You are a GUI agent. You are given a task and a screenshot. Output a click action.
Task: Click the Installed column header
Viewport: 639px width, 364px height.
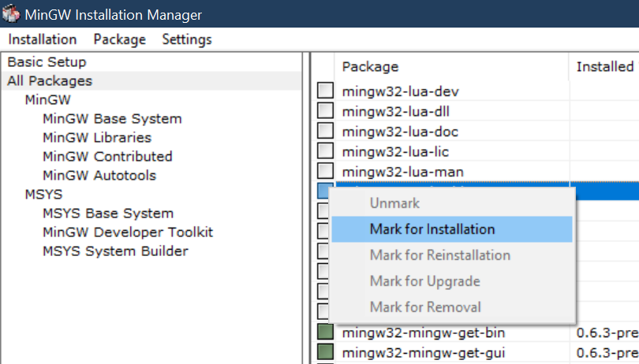coord(604,67)
